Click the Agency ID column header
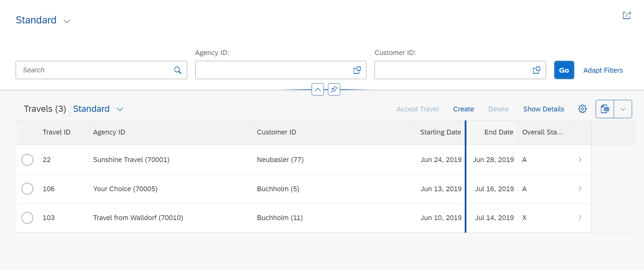 109,132
